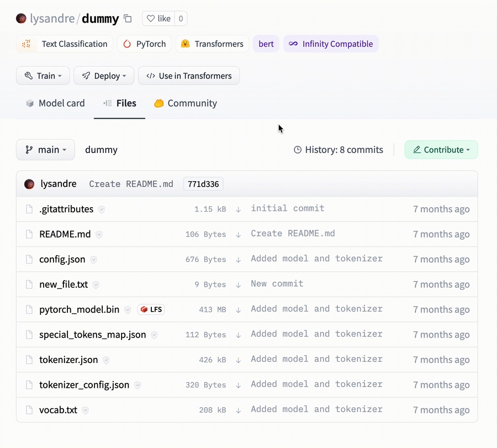
Task: Download config.json using its arrow icon
Action: coord(239,260)
